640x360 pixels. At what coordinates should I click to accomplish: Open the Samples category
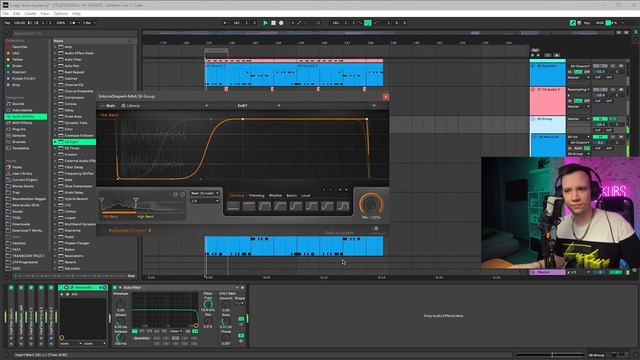click(19, 136)
